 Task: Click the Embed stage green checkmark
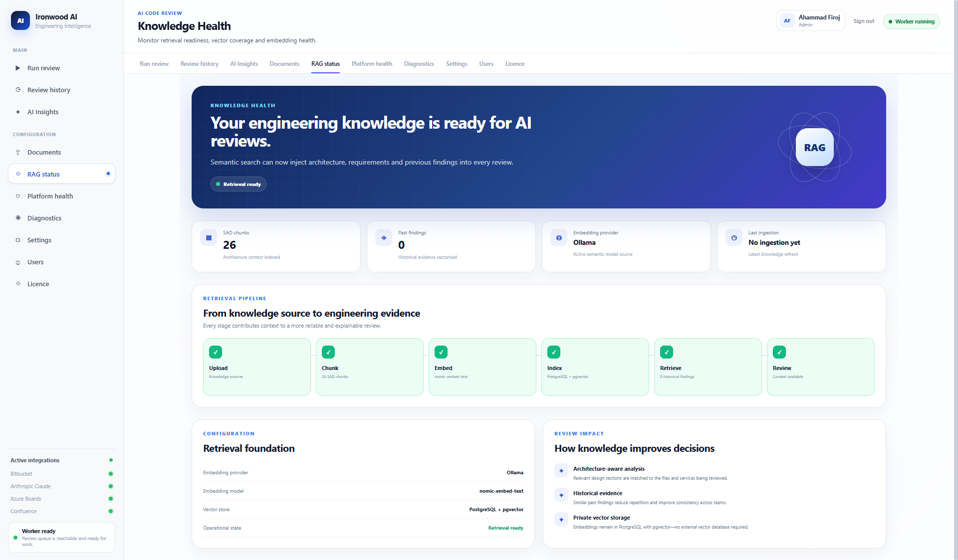pos(441,352)
